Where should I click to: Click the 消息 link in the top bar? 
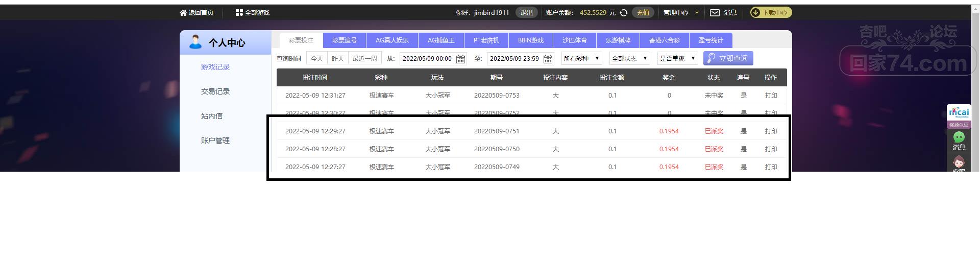point(730,13)
